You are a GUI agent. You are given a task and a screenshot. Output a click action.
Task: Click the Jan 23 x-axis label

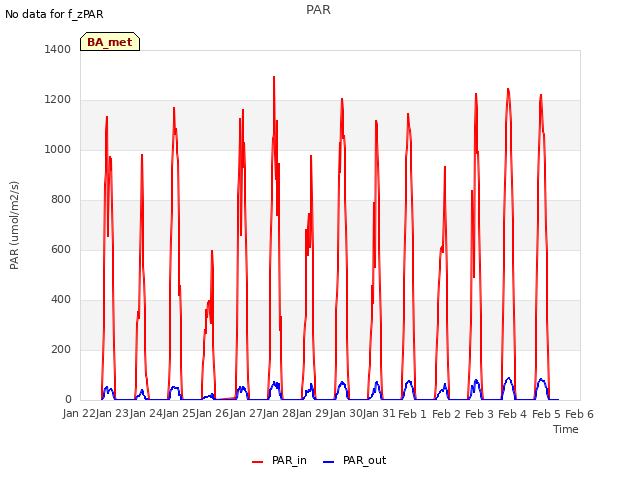click(x=113, y=414)
